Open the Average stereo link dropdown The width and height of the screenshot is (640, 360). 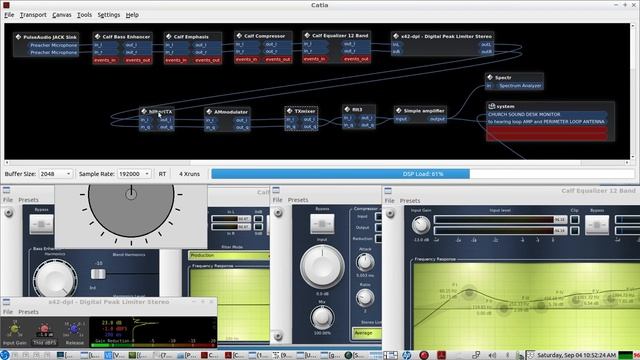point(367,333)
